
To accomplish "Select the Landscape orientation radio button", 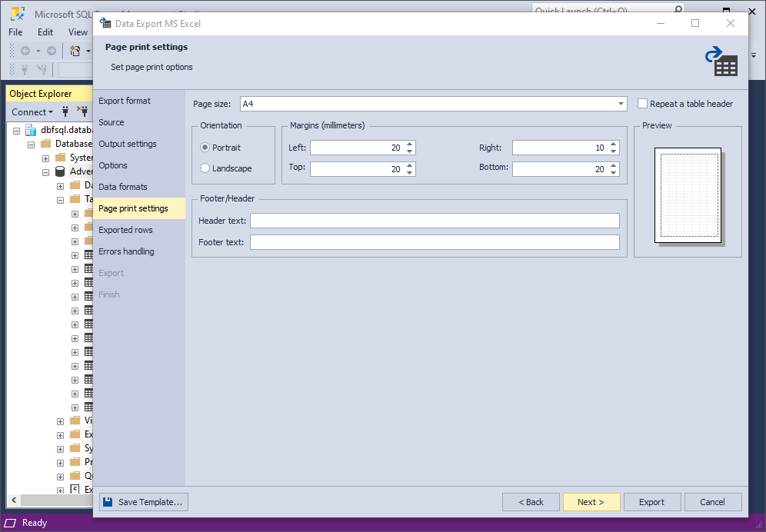I will pyautogui.click(x=205, y=168).
